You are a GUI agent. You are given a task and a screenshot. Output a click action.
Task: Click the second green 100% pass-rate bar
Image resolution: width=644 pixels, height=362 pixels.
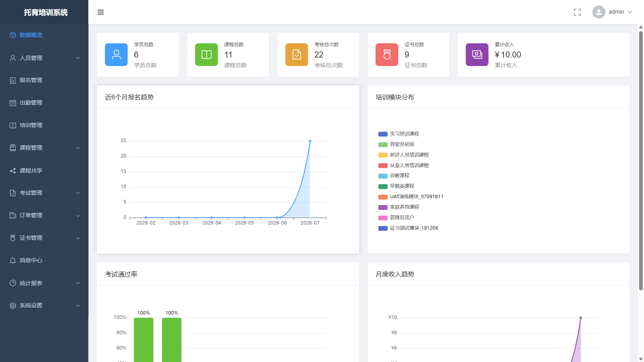point(172,340)
